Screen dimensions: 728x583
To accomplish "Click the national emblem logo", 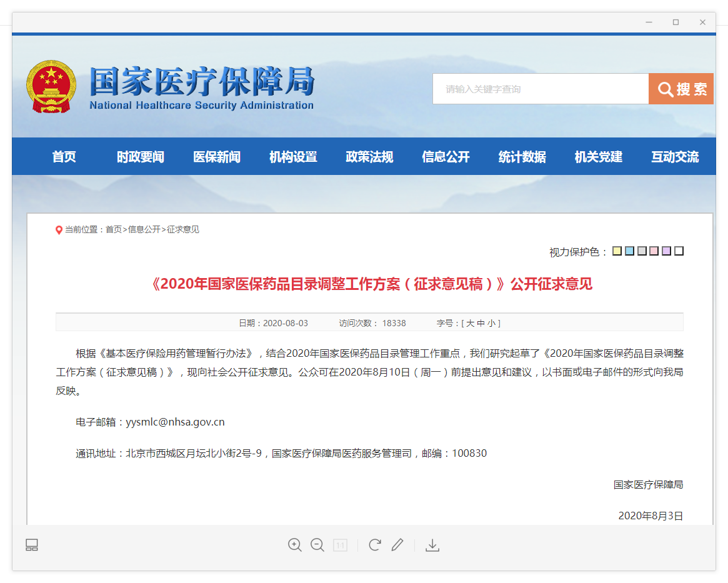I will [51, 86].
